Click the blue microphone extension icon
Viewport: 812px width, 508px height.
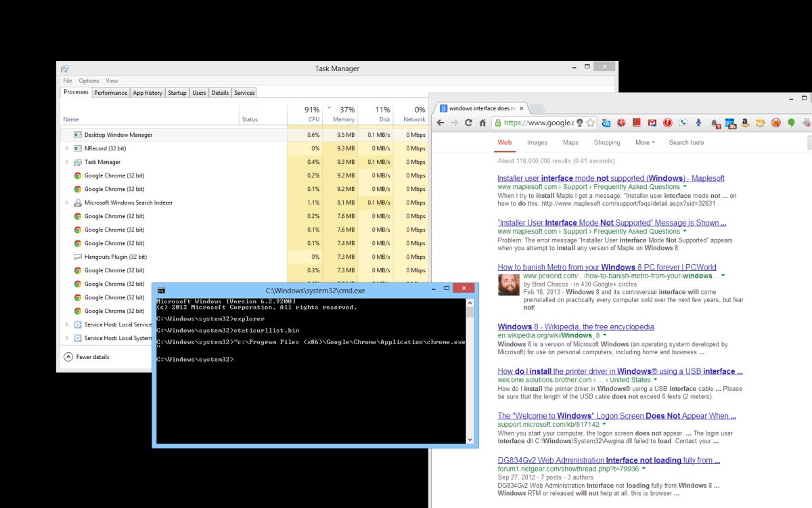pyautogui.click(x=698, y=123)
